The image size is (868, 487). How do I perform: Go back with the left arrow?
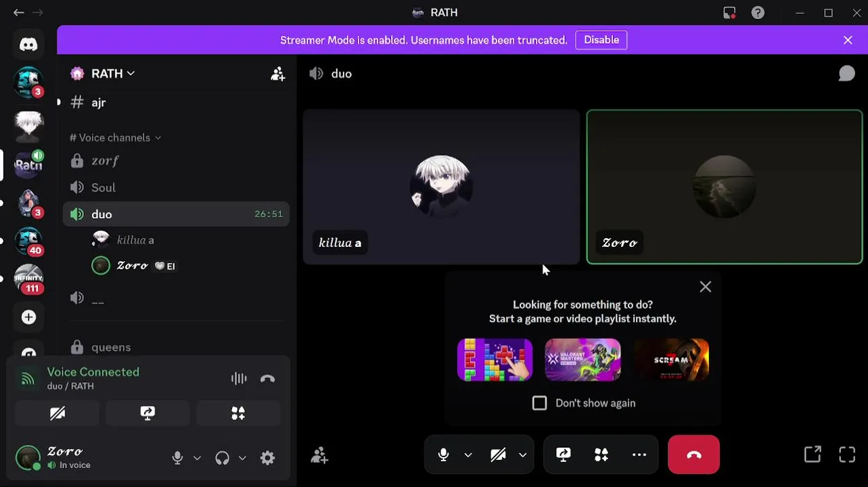tap(19, 12)
